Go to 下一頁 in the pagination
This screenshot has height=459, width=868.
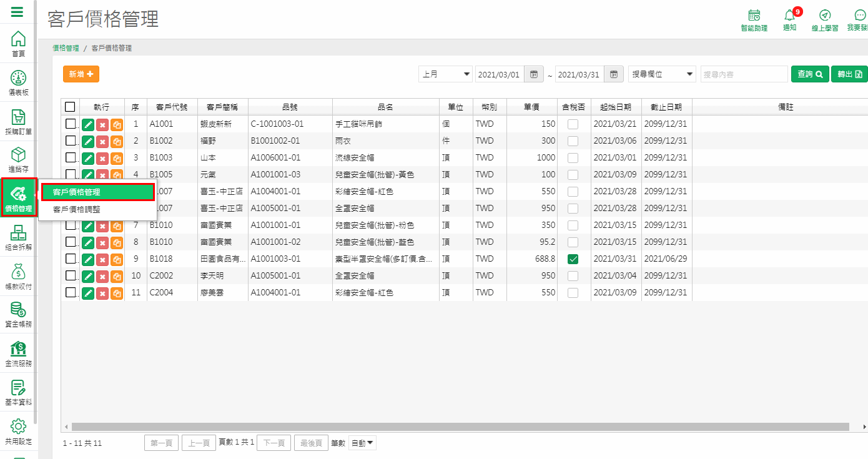point(274,443)
